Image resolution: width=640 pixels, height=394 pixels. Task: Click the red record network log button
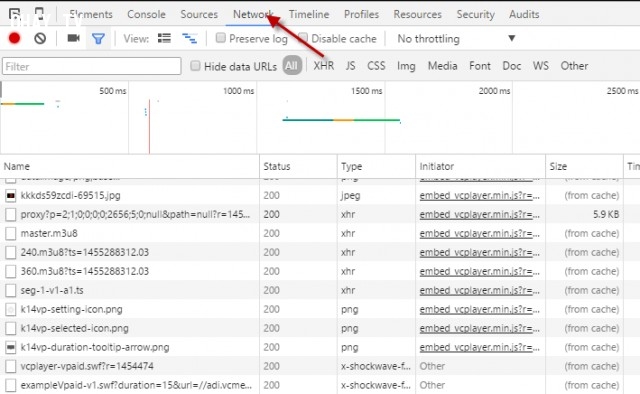click(x=14, y=38)
